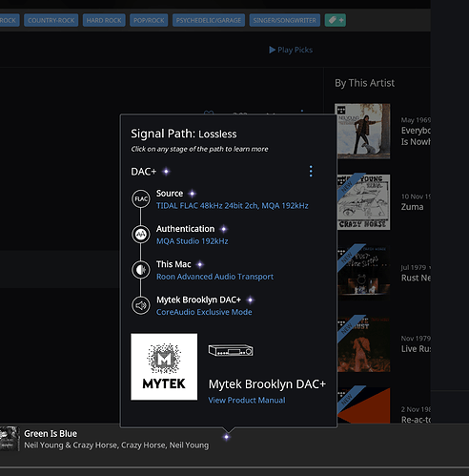Click the MQA Studio 192kHz text

pos(192,241)
